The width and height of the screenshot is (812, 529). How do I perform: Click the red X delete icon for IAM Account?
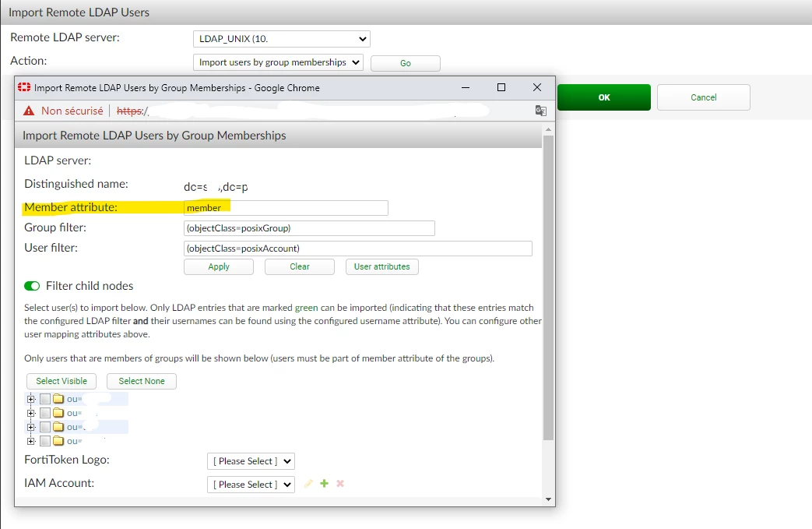(340, 483)
